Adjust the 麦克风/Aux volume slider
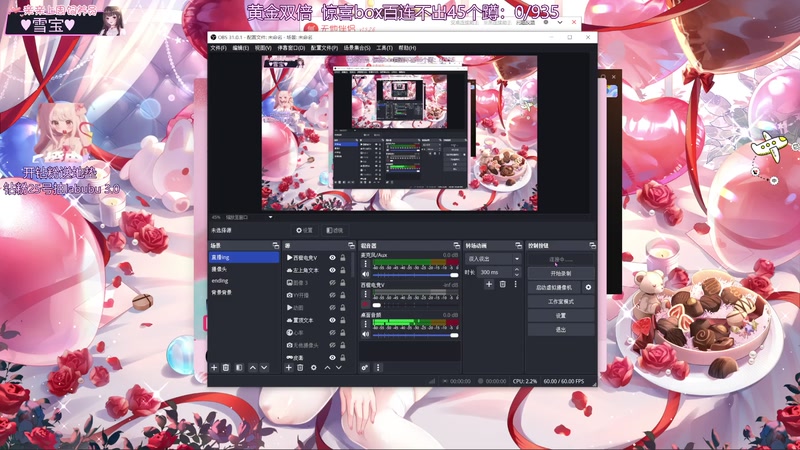This screenshot has width=800, height=450. pyautogui.click(x=415, y=275)
